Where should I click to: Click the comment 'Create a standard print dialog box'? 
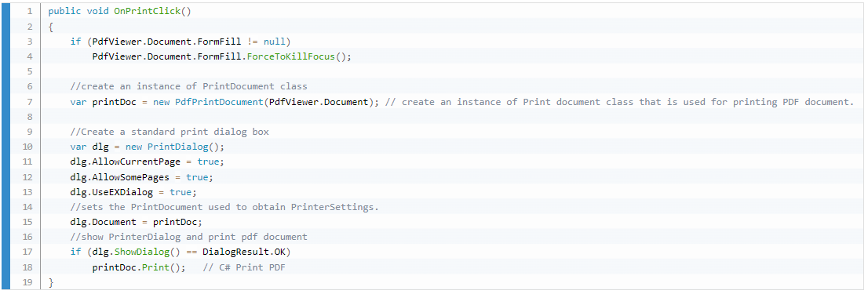pyautogui.click(x=170, y=132)
